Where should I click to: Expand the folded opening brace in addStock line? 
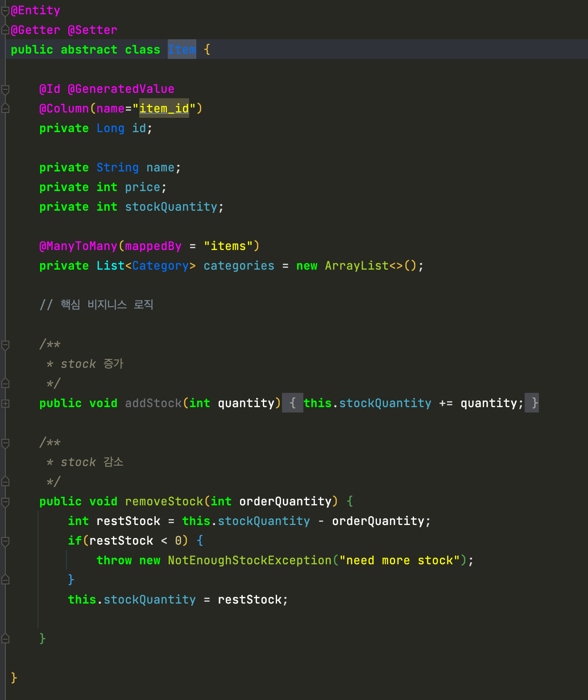293,403
